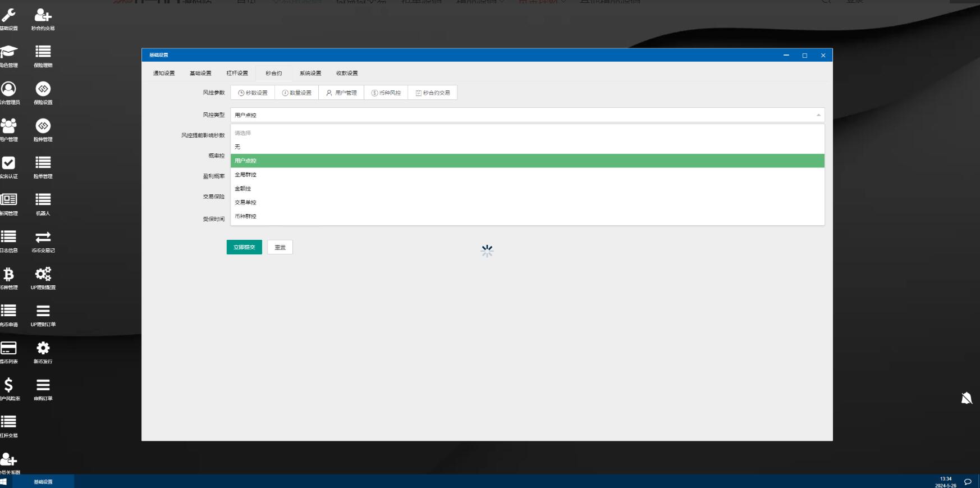Click the 秒数设置 button with clock icon
The width and height of the screenshot is (980, 488).
coord(253,93)
